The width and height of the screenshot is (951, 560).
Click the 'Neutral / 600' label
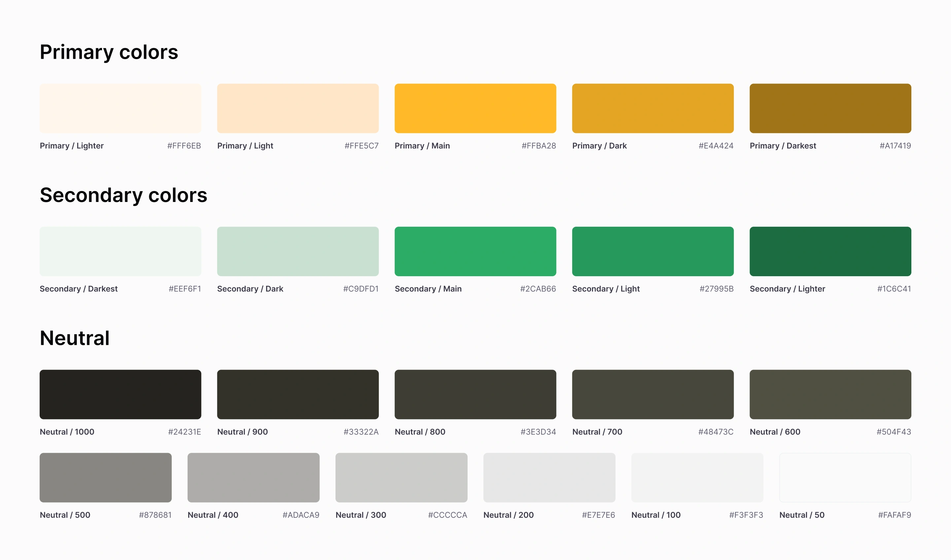tap(775, 432)
